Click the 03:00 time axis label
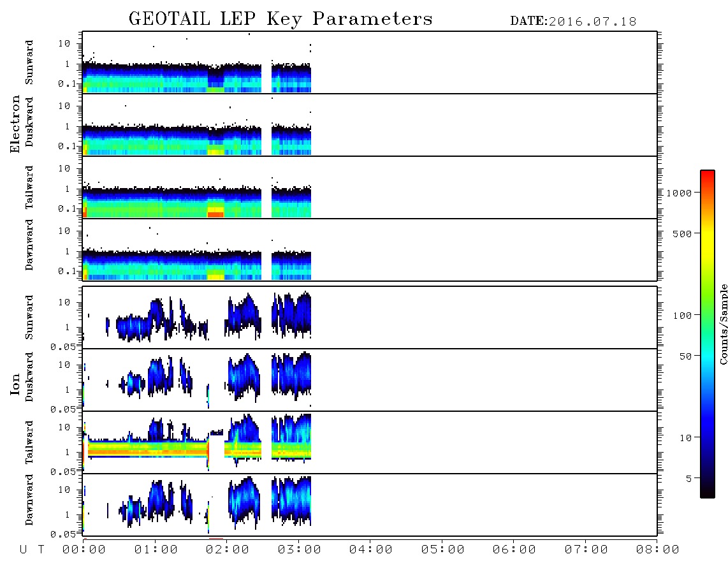 300,550
